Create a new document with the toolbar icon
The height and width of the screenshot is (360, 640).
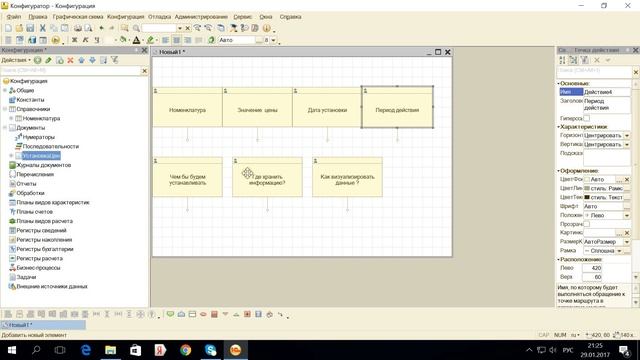[x=8, y=28]
